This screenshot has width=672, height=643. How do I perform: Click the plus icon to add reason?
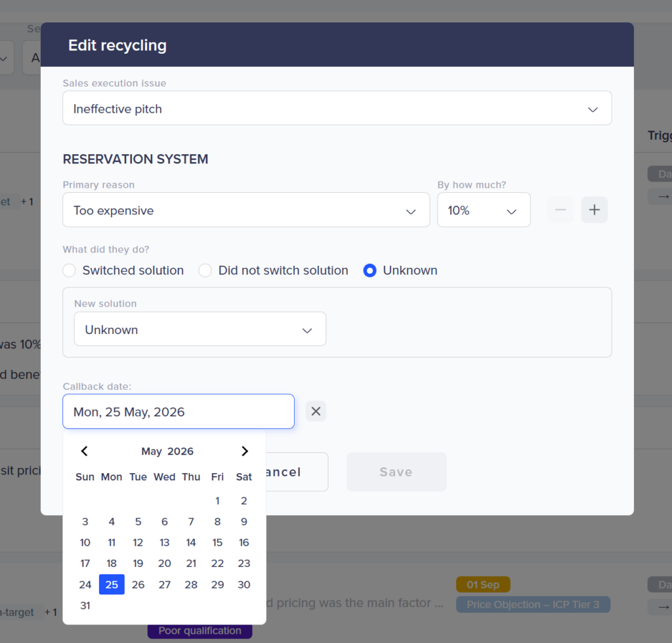coord(595,210)
